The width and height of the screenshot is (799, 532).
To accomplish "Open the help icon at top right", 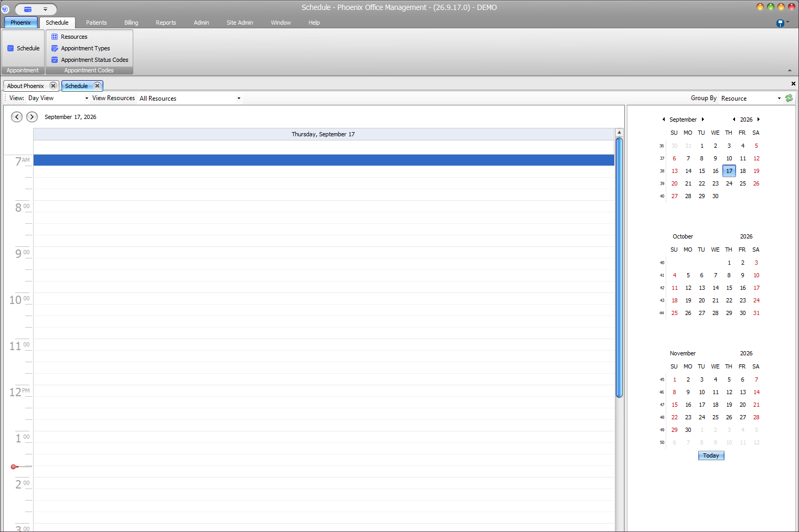I will pos(780,23).
